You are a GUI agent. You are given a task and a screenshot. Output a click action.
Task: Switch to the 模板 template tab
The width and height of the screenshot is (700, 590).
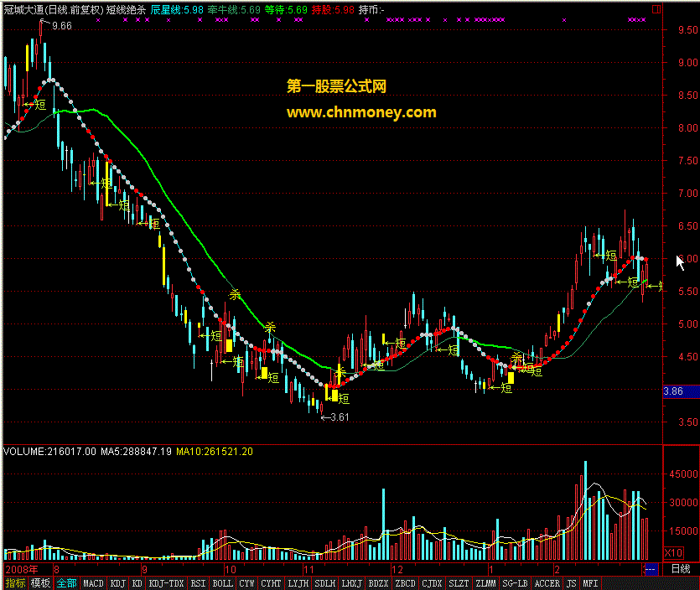click(40, 583)
